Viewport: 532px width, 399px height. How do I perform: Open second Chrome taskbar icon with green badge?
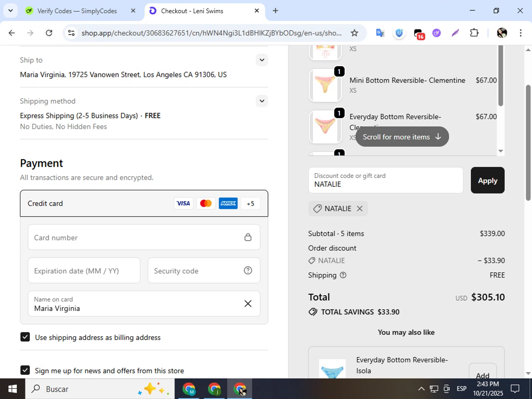click(x=214, y=389)
